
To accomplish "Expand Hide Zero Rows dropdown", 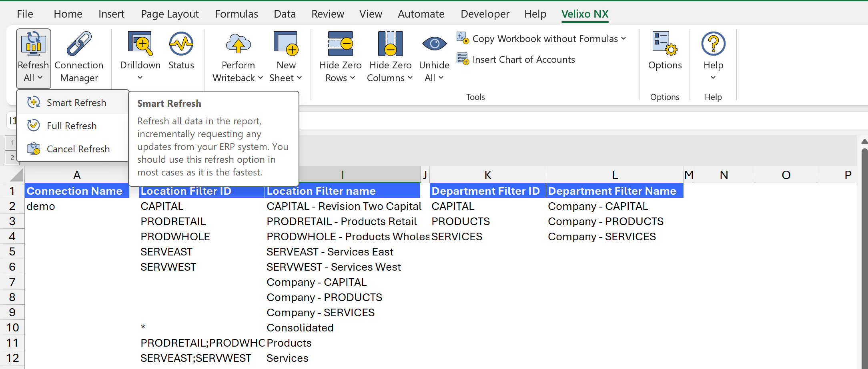I will coord(352,78).
